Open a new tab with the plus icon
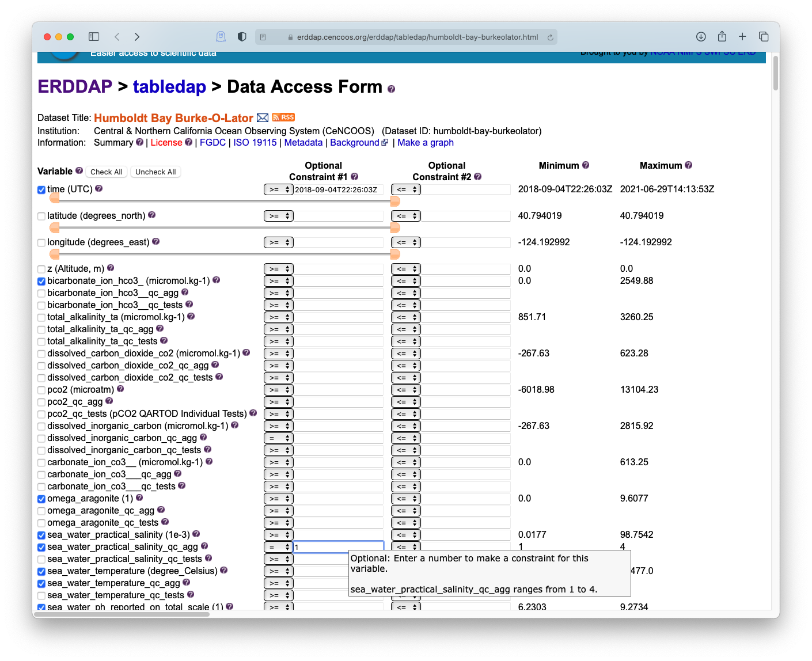The image size is (812, 661). click(x=742, y=37)
